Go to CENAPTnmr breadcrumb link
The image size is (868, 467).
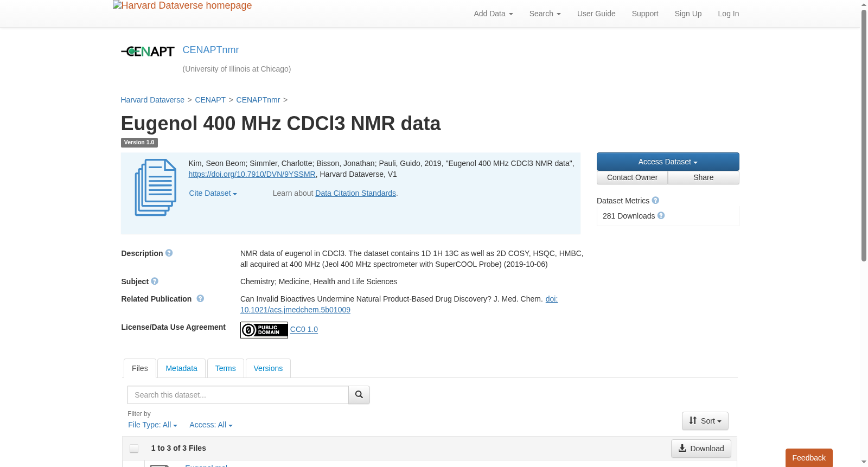click(x=258, y=100)
